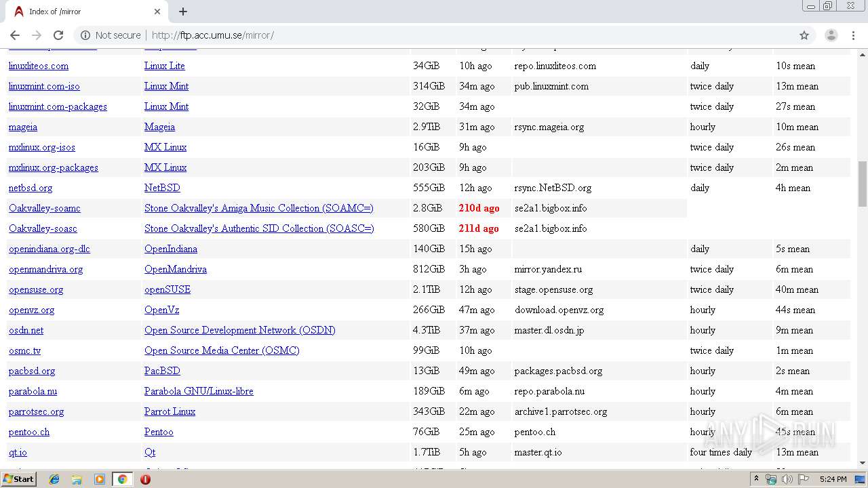
Task: Launch Internet Explorer from the taskbar
Action: (x=54, y=479)
